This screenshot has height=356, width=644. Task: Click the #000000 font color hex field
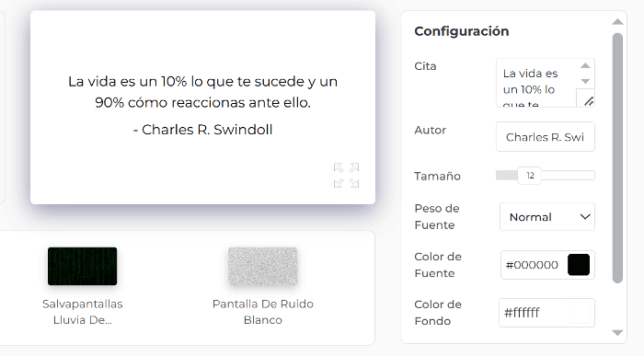[533, 265]
